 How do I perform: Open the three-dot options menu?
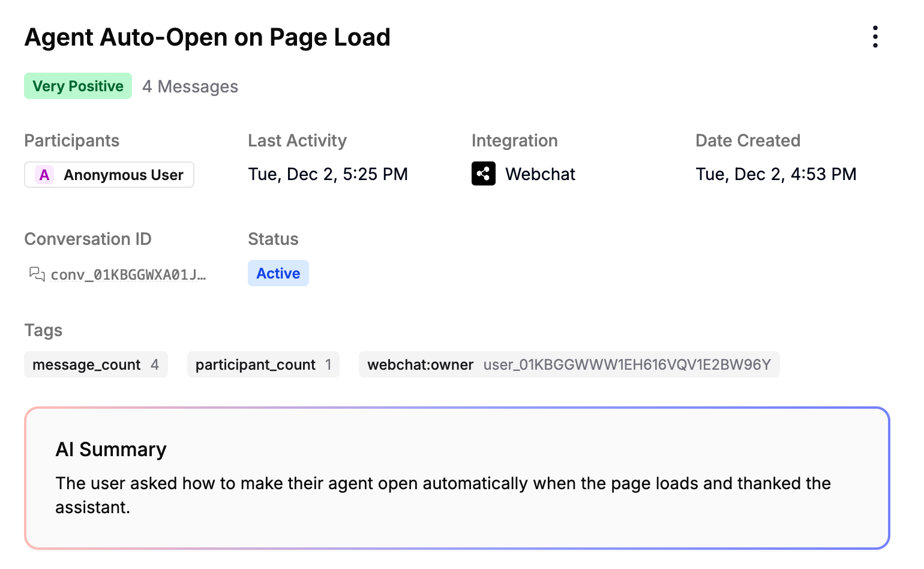pos(875,37)
